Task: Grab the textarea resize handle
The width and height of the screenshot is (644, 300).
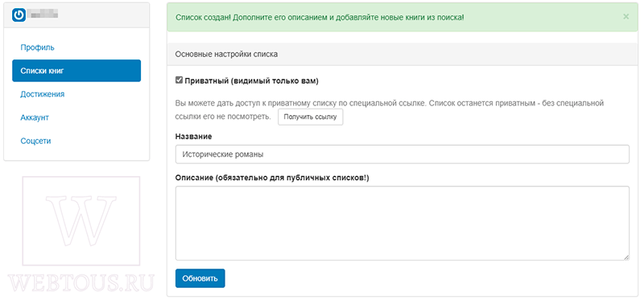Action: 626,257
